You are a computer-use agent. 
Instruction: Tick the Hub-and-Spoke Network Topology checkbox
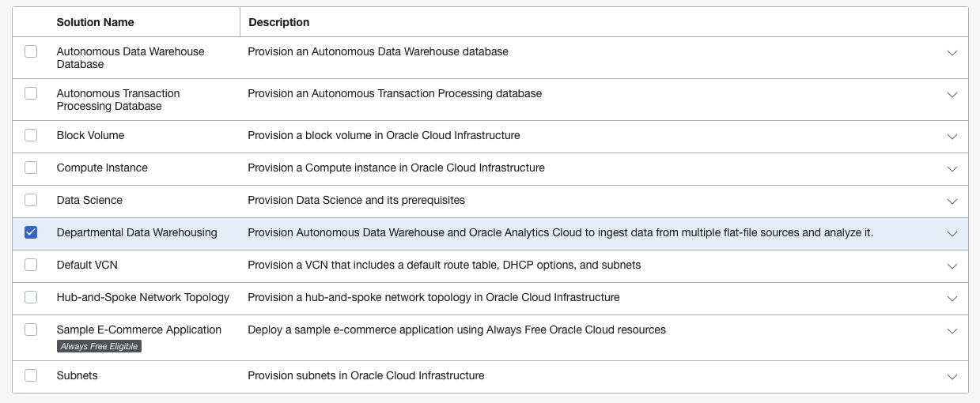click(x=31, y=297)
